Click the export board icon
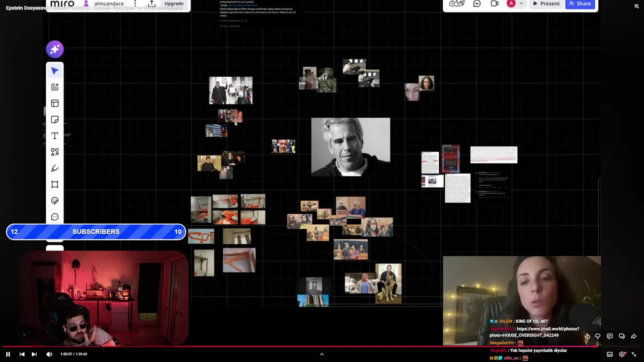This screenshot has width=644, height=362. [x=151, y=4]
